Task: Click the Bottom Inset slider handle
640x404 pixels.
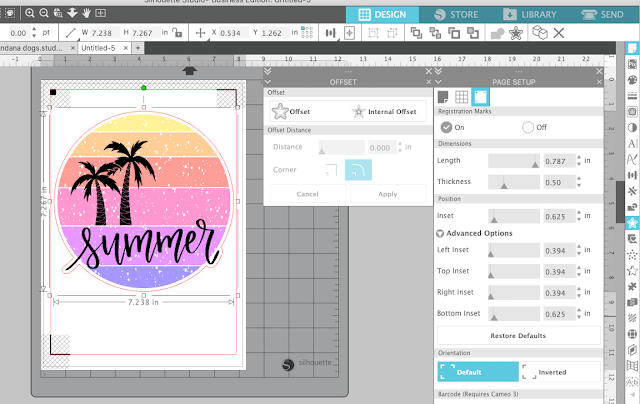Action: point(494,317)
